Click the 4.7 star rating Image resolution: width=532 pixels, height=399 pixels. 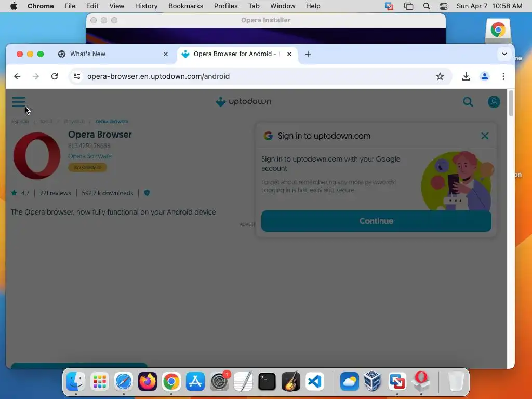(x=20, y=193)
